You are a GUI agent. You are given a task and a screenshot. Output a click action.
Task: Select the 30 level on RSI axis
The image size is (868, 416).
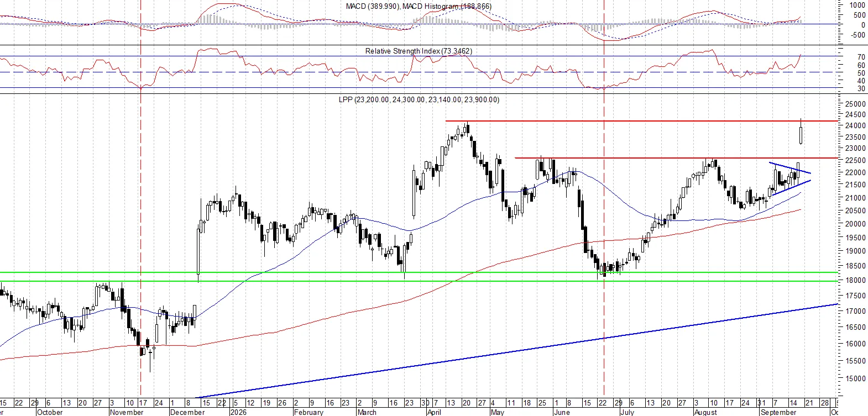click(x=861, y=88)
